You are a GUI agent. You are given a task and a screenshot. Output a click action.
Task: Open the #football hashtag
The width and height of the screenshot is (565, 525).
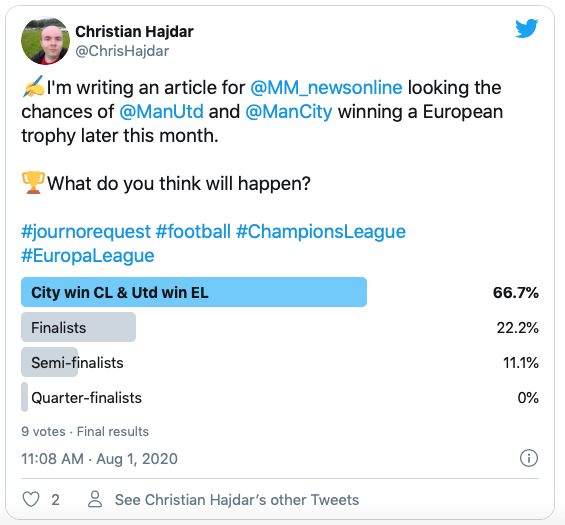point(193,231)
